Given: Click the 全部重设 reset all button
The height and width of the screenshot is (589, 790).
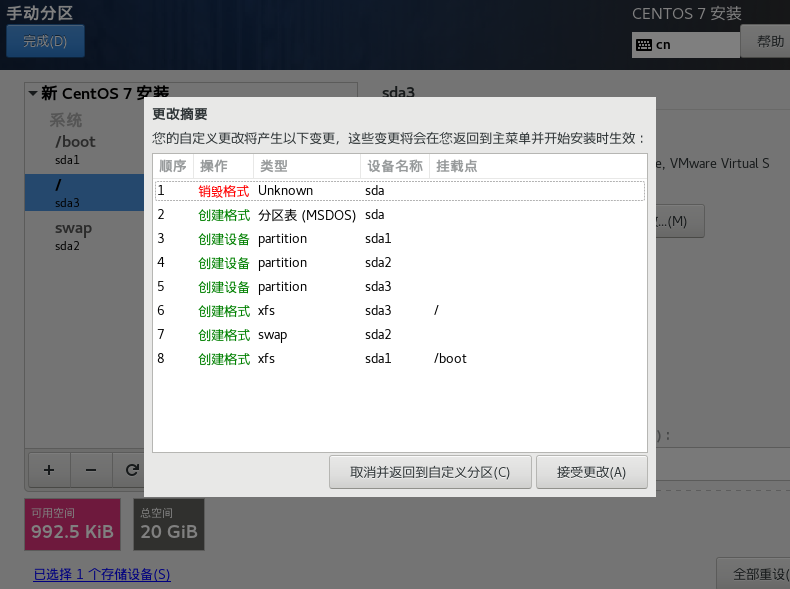Looking at the screenshot, I should click(x=754, y=574).
